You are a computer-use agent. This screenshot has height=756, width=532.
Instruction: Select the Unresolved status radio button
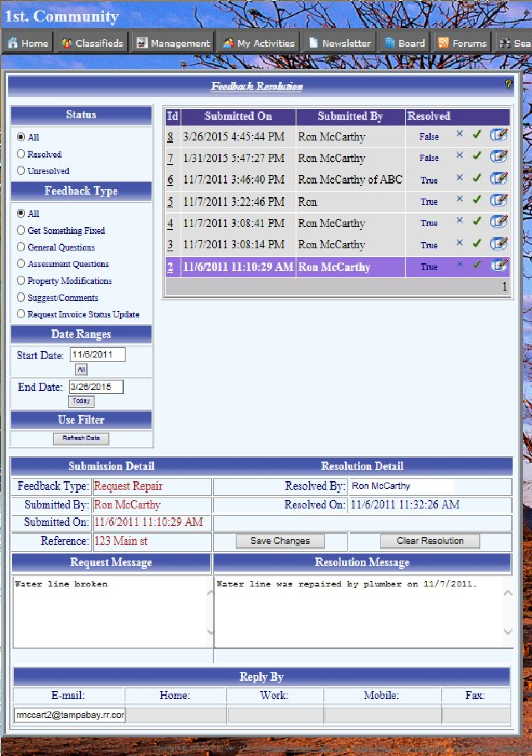click(x=21, y=171)
